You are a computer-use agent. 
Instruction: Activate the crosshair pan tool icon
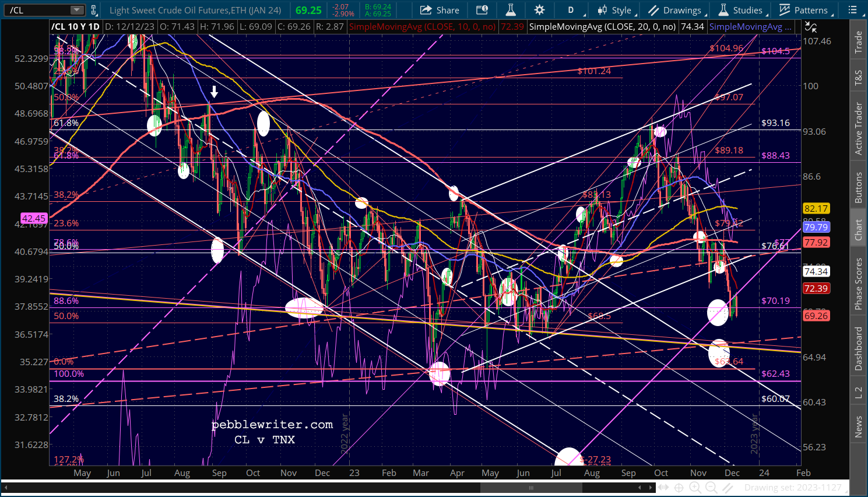coord(679,488)
